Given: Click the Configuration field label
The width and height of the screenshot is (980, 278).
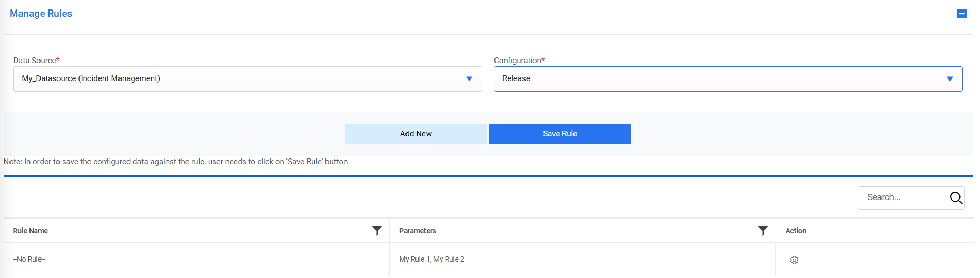Looking at the screenshot, I should 519,61.
